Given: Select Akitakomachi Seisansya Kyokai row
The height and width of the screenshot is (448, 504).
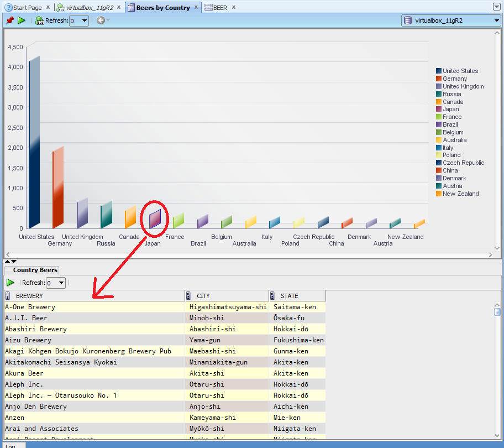Looking at the screenshot, I should click(x=165, y=362).
